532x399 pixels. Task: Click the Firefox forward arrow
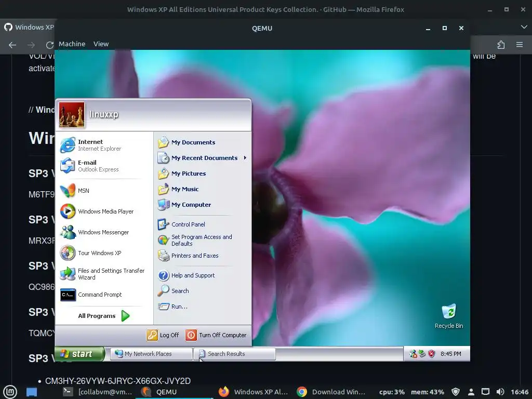pyautogui.click(x=31, y=45)
